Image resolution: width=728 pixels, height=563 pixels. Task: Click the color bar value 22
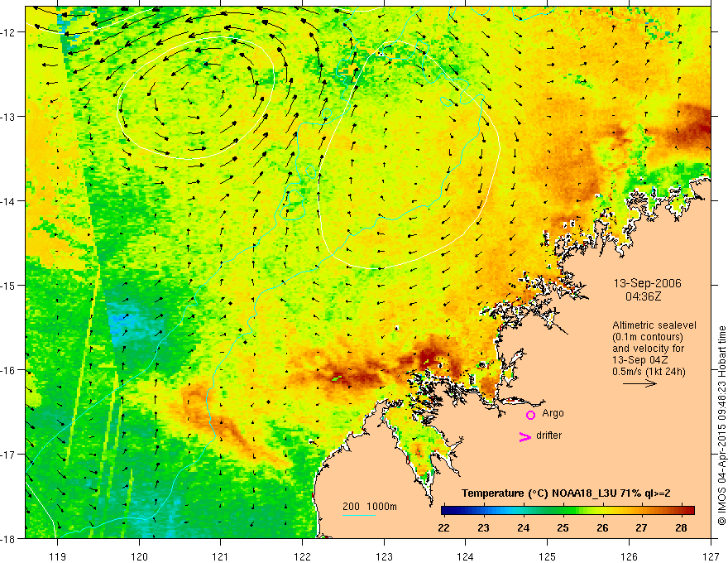(x=444, y=527)
